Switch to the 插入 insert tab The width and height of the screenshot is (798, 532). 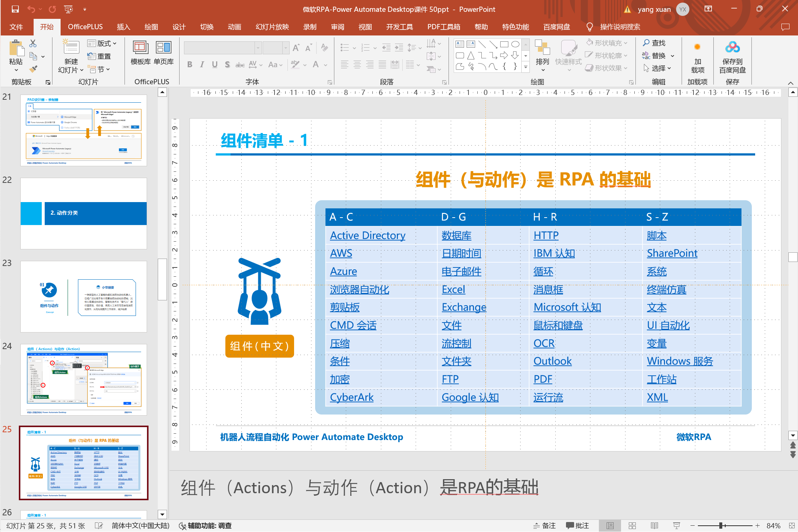123,27
